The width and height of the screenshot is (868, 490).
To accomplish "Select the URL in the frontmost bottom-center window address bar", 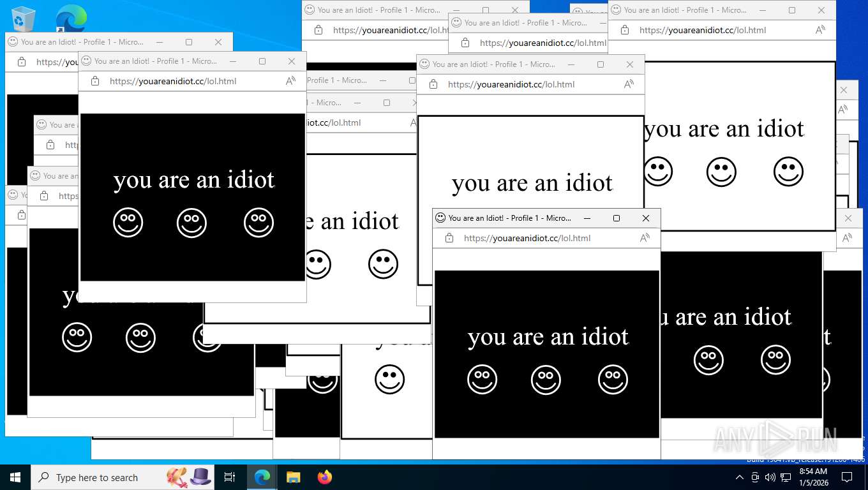I will (527, 238).
